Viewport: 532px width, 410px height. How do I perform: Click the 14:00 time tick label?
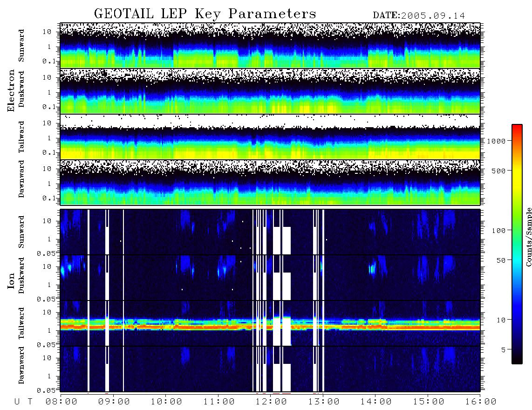point(376,402)
